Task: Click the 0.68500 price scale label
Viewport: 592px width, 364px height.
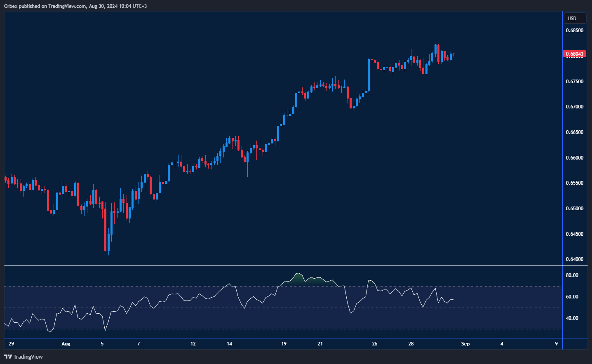Action: (x=574, y=31)
